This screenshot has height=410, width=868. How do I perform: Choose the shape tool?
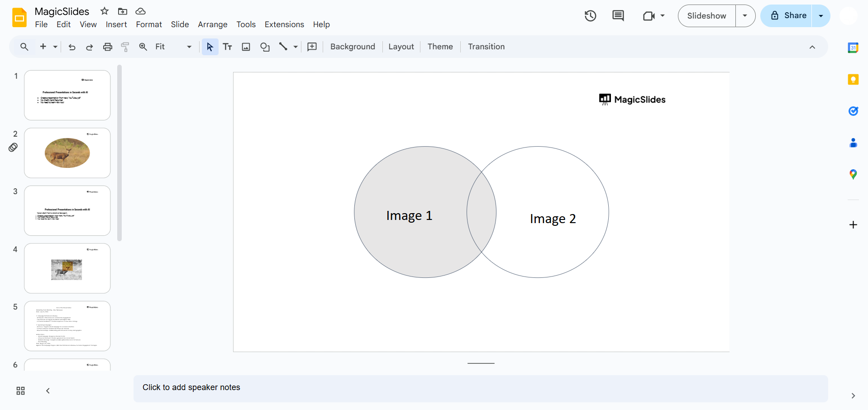[265, 47]
